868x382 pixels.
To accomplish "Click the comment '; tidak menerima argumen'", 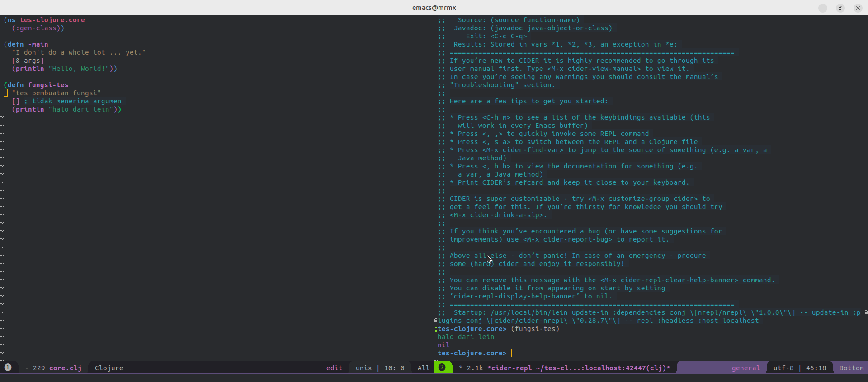I will coord(73,101).
